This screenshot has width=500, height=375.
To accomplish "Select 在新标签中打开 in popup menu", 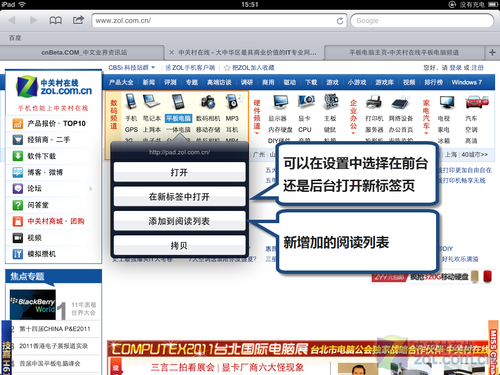I will pyautogui.click(x=179, y=197).
